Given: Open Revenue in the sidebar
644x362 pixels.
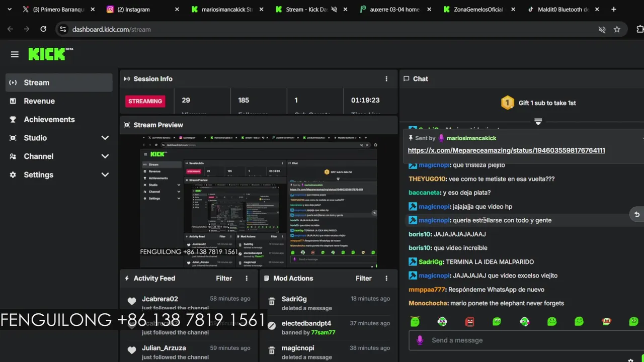Looking at the screenshot, I should coord(59,101).
